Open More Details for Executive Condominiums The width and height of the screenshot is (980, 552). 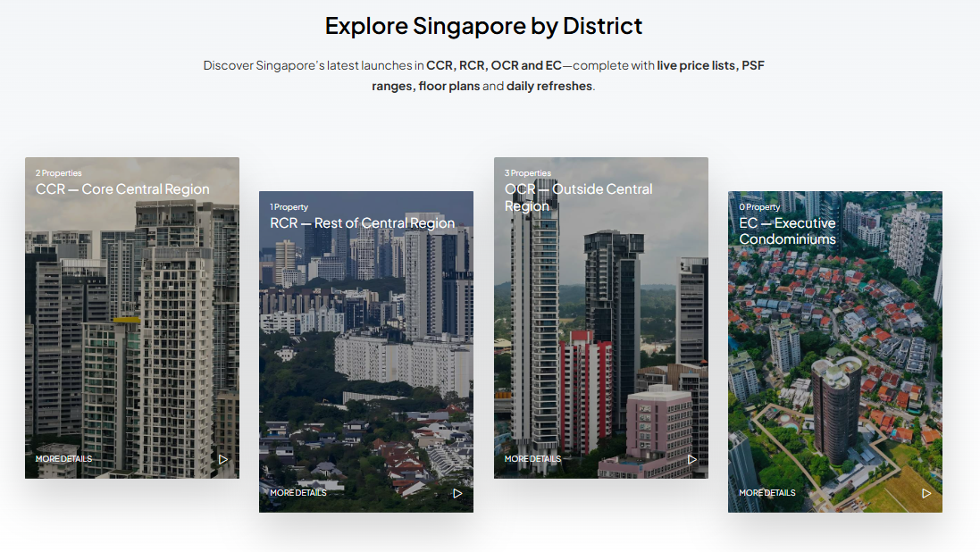(x=766, y=493)
